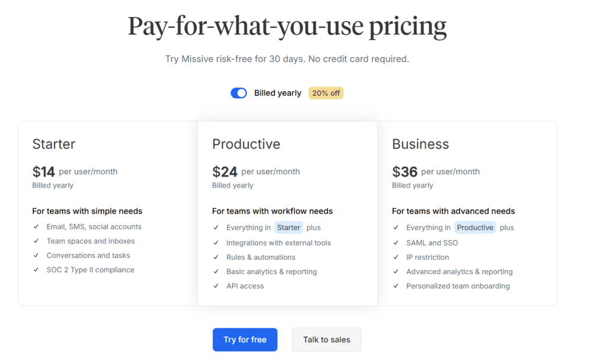The image size is (604, 364).
Task: Toggle the Billed yearly switch
Action: (238, 92)
